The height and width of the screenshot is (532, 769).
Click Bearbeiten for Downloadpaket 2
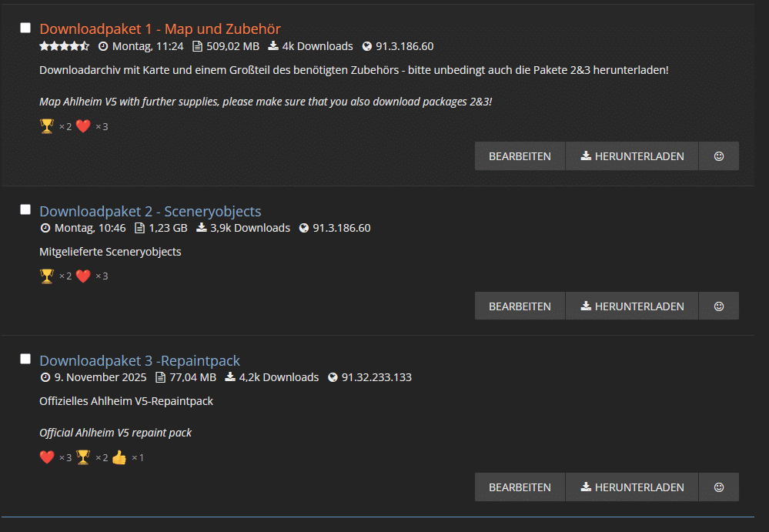coord(520,306)
